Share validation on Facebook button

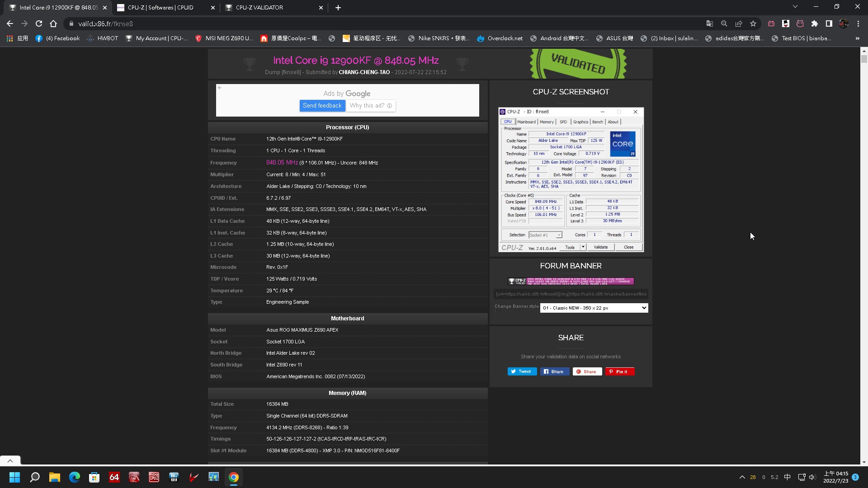coord(555,371)
